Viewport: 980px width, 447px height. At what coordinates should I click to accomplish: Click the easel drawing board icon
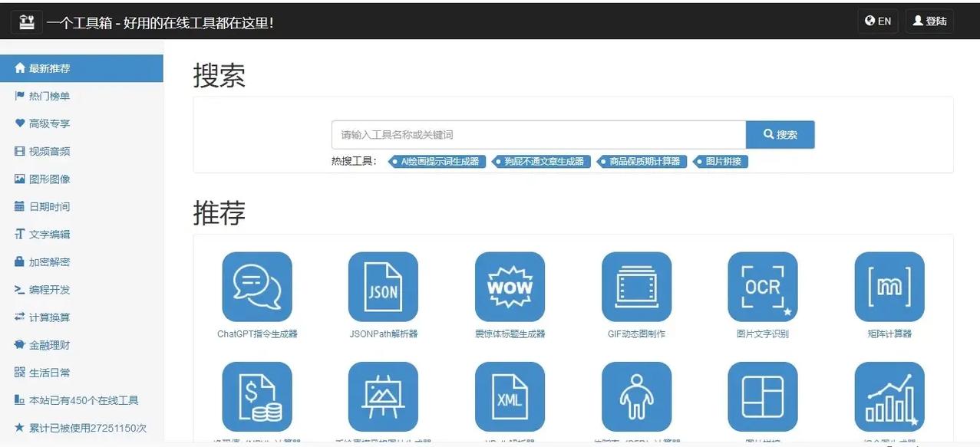tap(383, 397)
